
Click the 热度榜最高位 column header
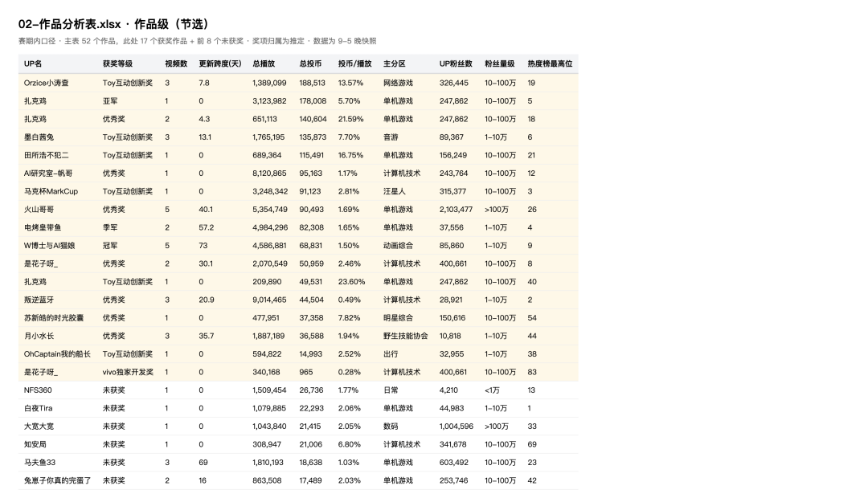551,63
